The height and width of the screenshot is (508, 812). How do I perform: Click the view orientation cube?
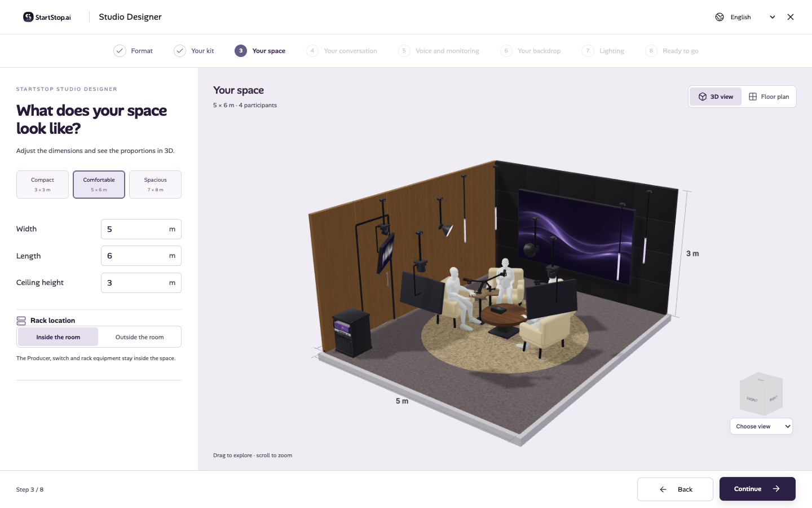(x=761, y=393)
